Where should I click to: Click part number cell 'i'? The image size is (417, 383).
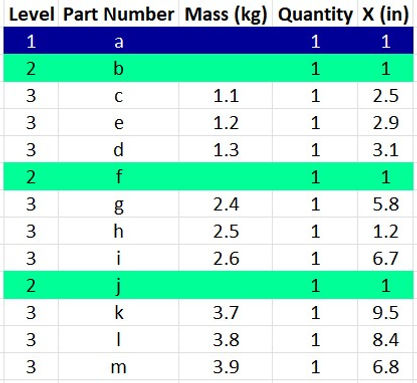tap(118, 258)
